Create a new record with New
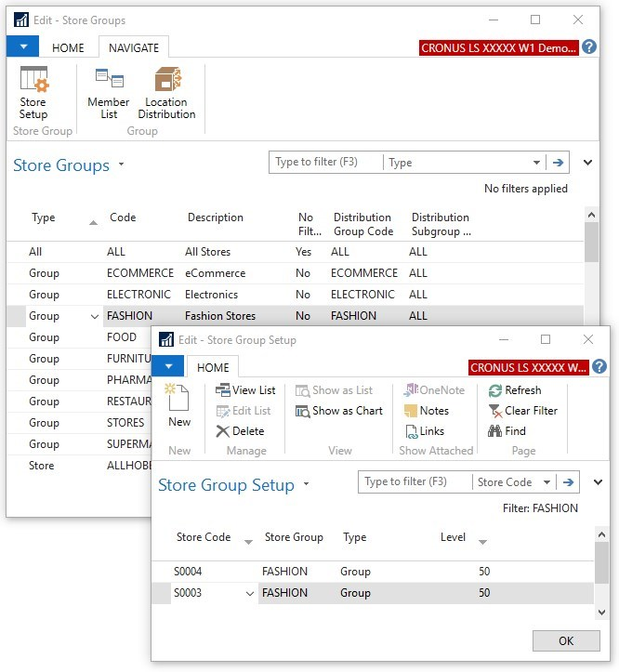Image resolution: width=619 pixels, height=672 pixels. point(179,407)
